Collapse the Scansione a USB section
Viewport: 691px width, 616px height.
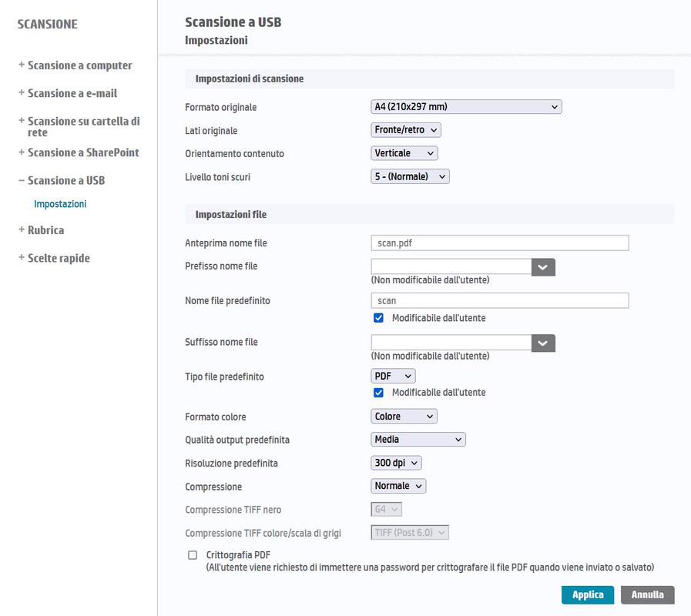[x=62, y=180]
